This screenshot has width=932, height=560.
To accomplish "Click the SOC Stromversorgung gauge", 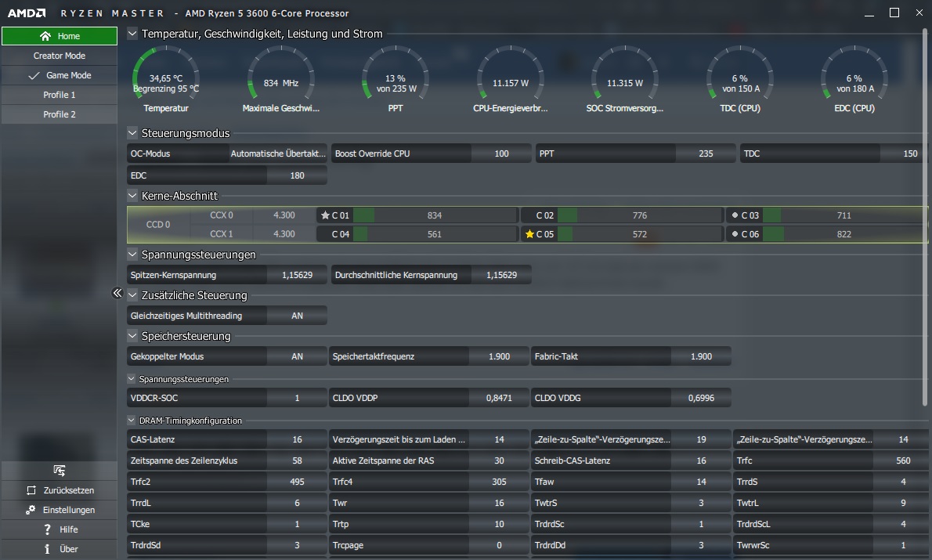I will 625,80.
